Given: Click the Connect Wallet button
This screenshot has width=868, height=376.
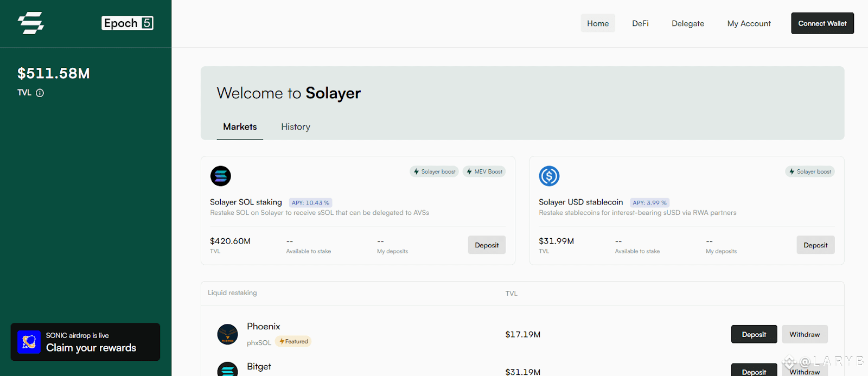Looking at the screenshot, I should point(822,23).
